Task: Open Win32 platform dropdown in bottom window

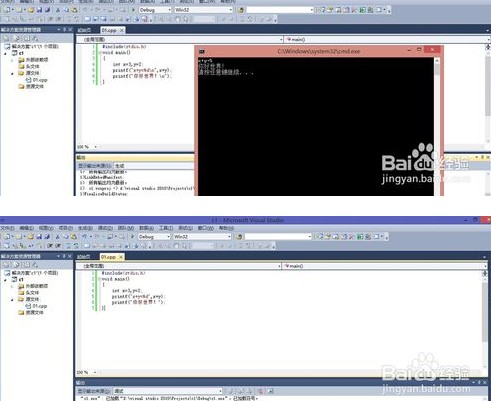Action: click(202, 237)
